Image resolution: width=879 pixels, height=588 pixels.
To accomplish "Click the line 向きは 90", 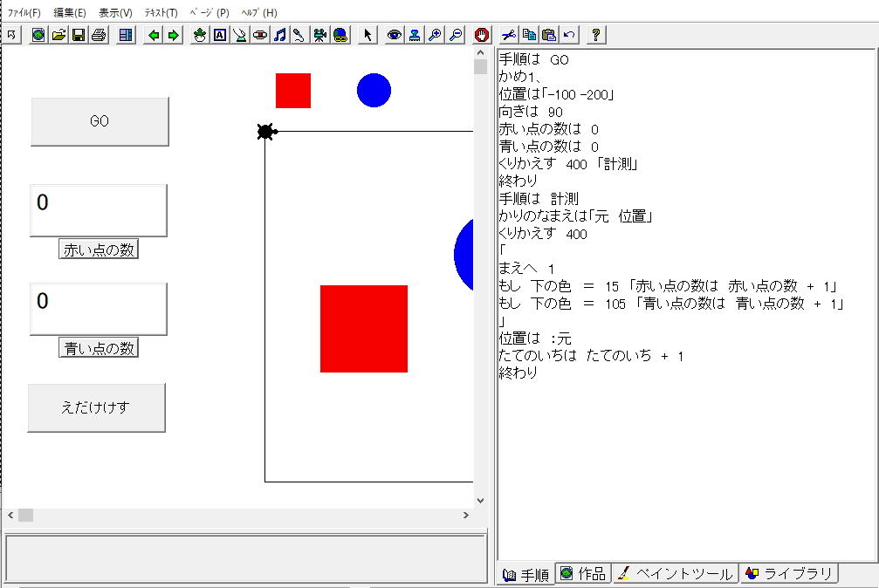I will (531, 112).
